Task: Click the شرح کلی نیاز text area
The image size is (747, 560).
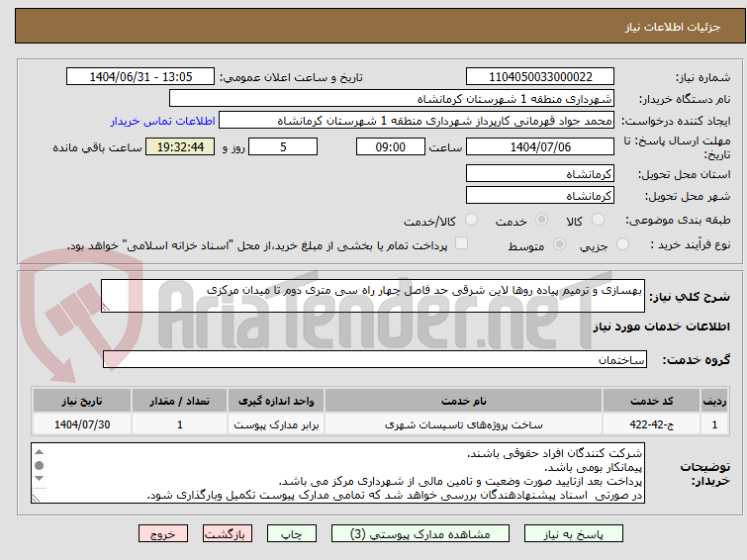Action: tap(373, 296)
